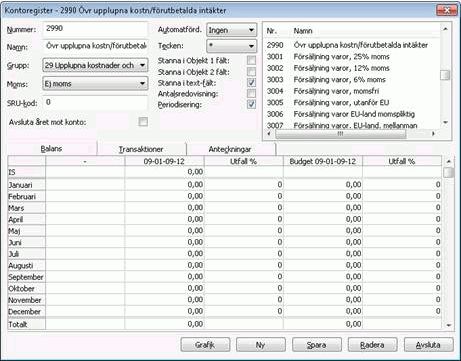This screenshot has height=361, width=461.
Task: Toggle Stanna i Objekt 1 fält checkbox
Action: (251, 60)
